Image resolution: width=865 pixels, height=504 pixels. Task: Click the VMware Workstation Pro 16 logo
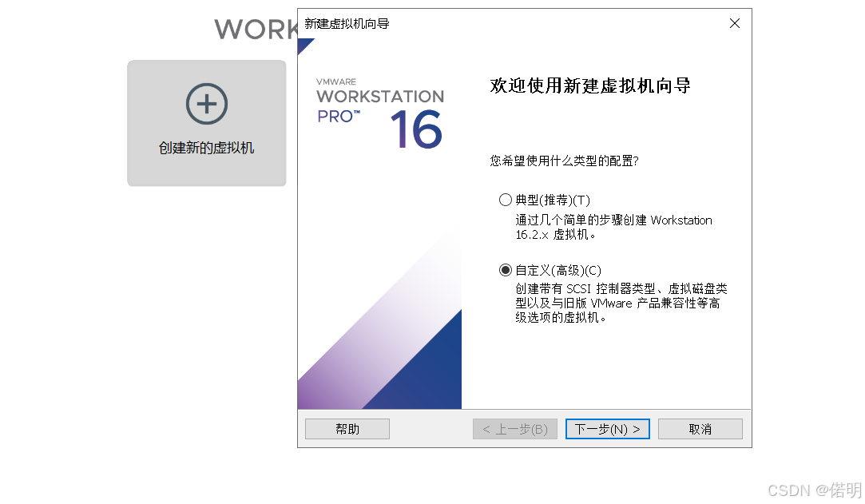tap(380, 113)
